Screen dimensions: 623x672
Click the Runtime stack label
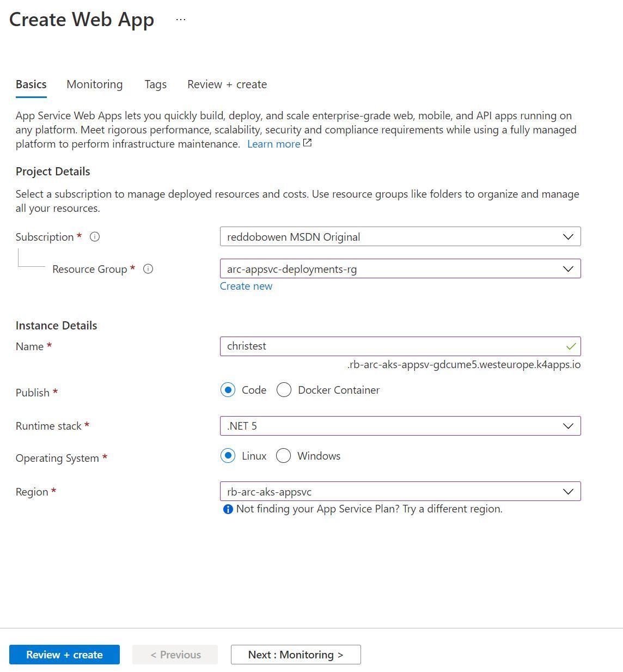(x=48, y=426)
